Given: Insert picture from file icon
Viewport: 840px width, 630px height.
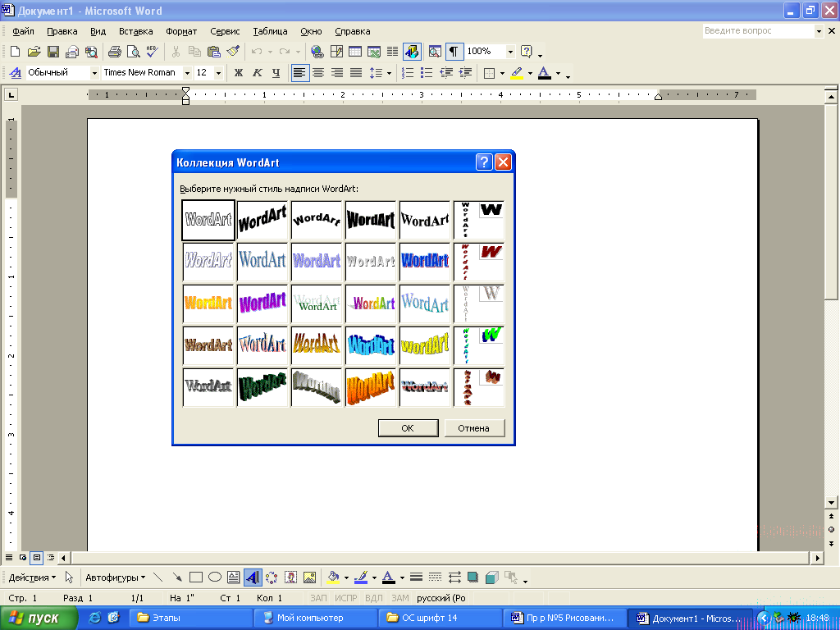Looking at the screenshot, I should click(x=309, y=577).
